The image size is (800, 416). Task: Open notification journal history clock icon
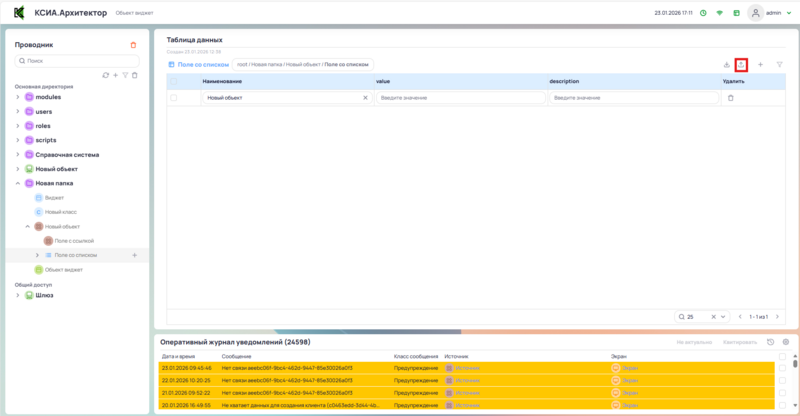770,342
